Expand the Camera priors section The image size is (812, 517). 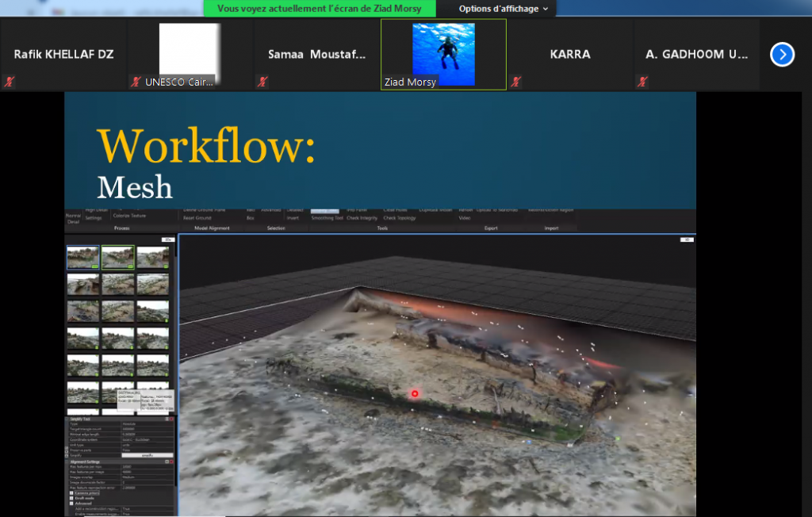73,492
